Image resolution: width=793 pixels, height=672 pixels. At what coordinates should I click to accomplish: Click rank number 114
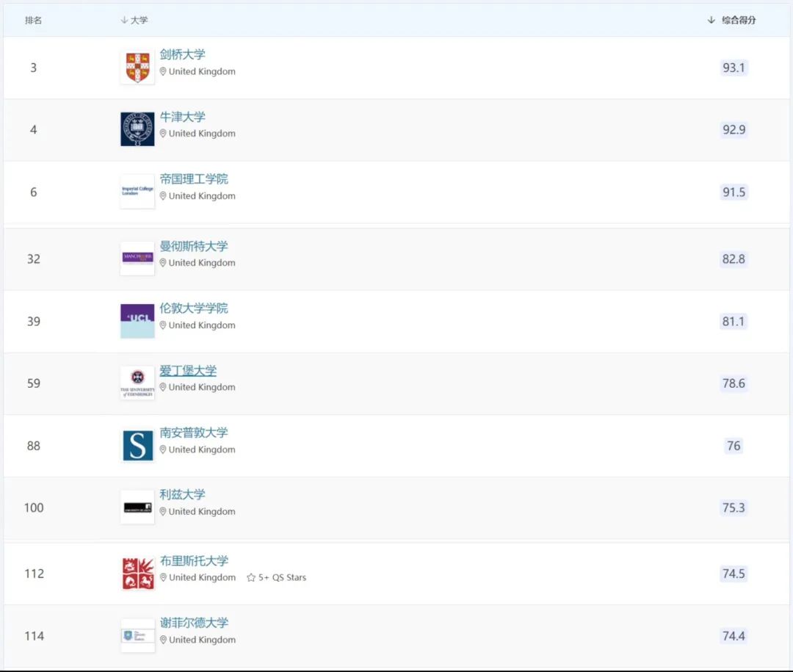tap(34, 635)
